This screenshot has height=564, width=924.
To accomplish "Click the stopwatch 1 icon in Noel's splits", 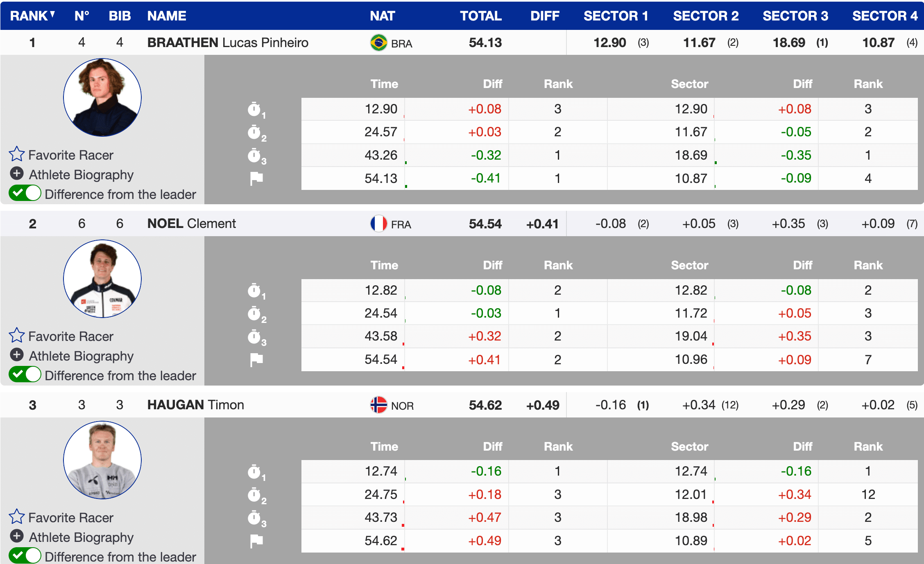I will click(x=255, y=291).
